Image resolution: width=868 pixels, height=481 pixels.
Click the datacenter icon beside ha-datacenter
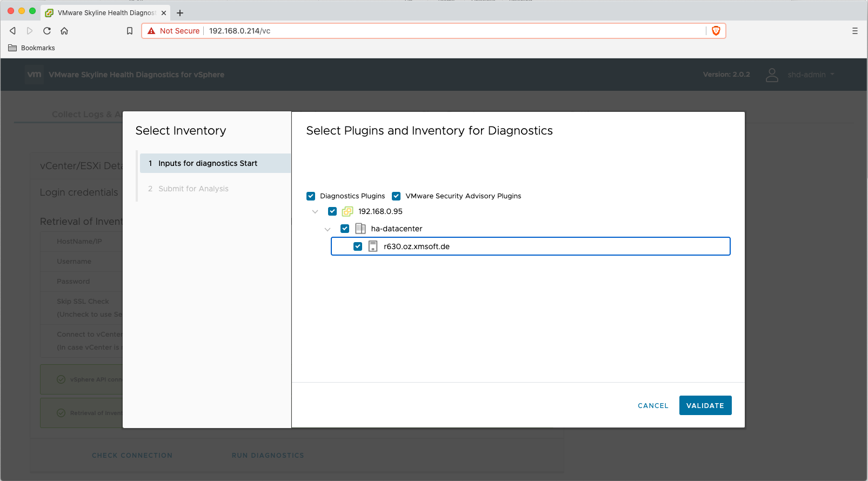360,229
